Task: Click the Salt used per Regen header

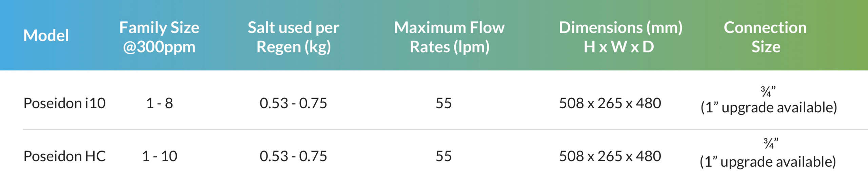Action: click(x=293, y=37)
